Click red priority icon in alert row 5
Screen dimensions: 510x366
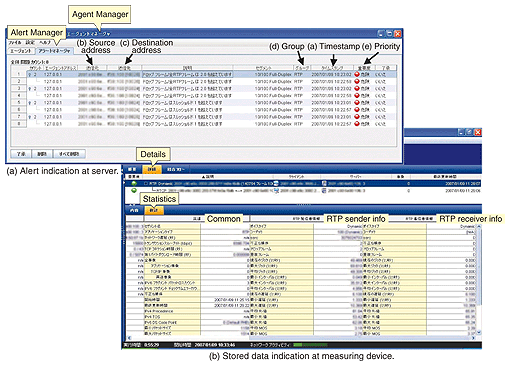[x=357, y=103]
